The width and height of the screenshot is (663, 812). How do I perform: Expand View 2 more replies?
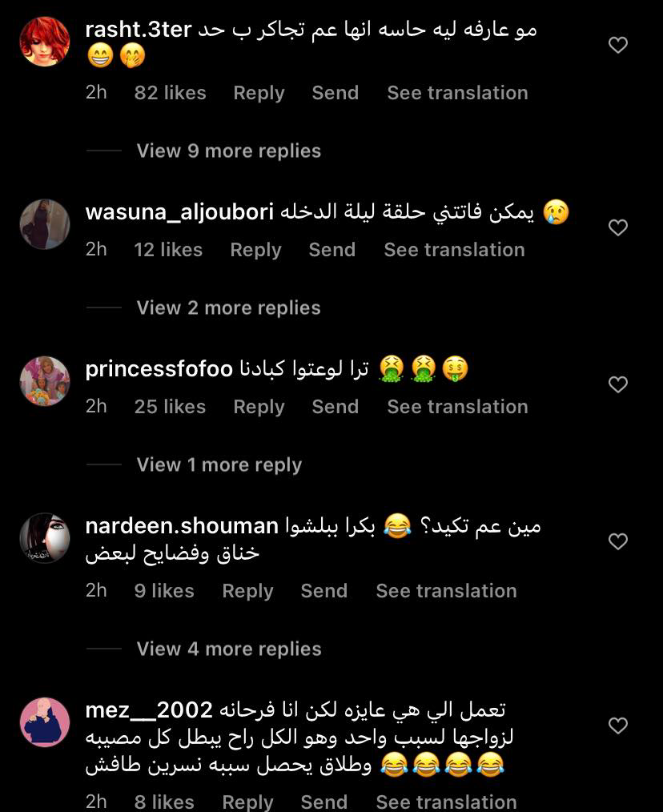coord(228,308)
